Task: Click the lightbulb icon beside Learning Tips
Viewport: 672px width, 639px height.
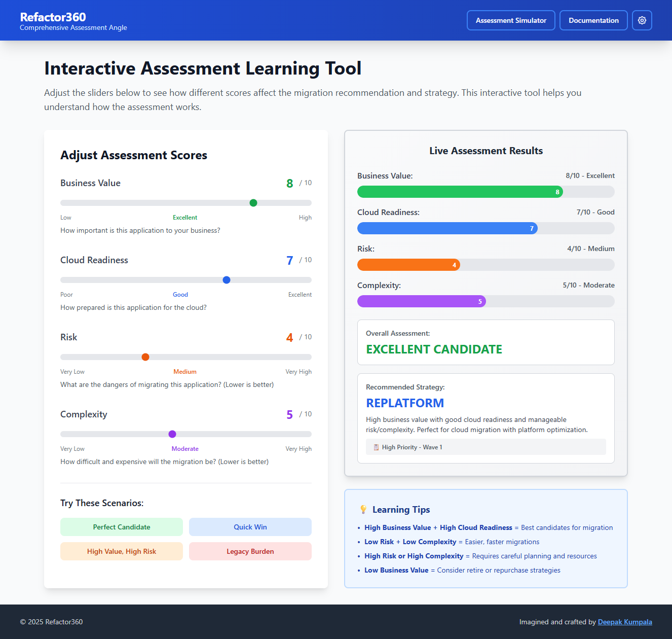Action: coord(363,510)
